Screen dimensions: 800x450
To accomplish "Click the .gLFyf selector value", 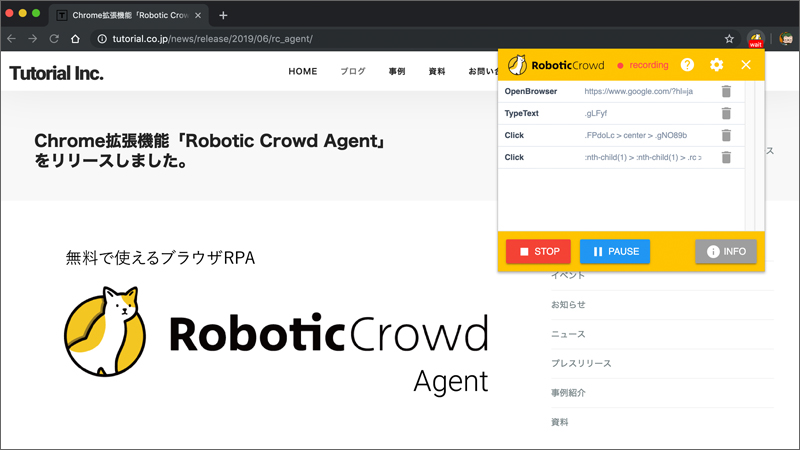I will point(595,113).
